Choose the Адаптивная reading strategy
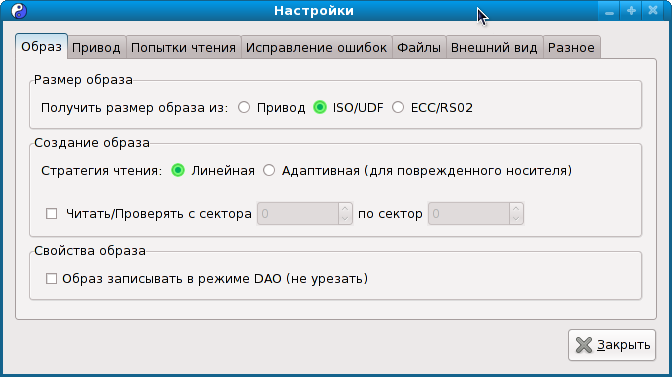 [269, 171]
